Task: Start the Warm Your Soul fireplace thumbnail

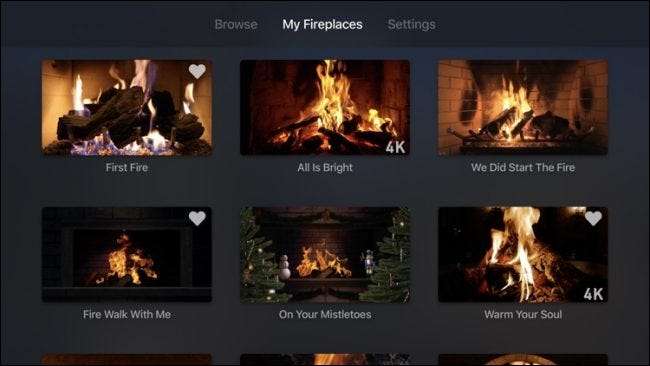Action: tap(523, 255)
